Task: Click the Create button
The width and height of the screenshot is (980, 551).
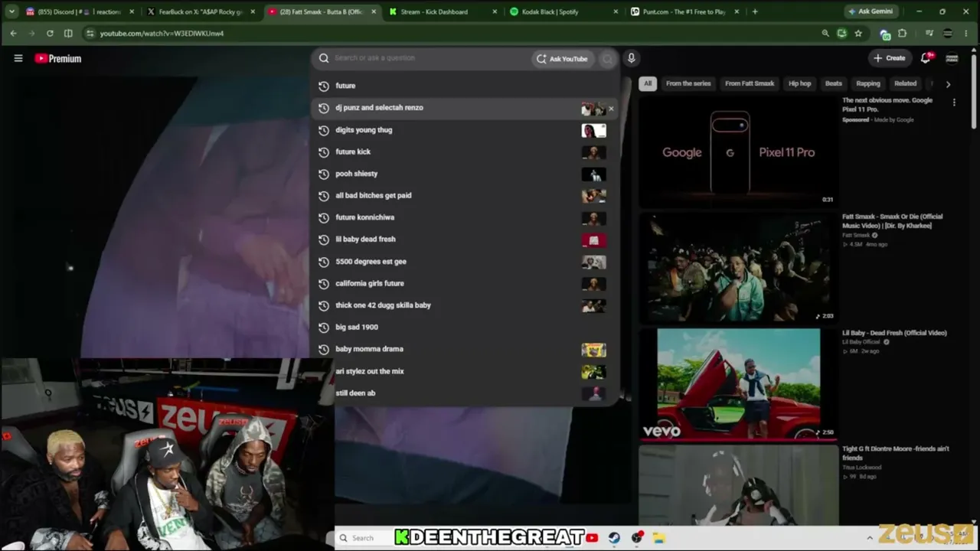Action: (890, 58)
